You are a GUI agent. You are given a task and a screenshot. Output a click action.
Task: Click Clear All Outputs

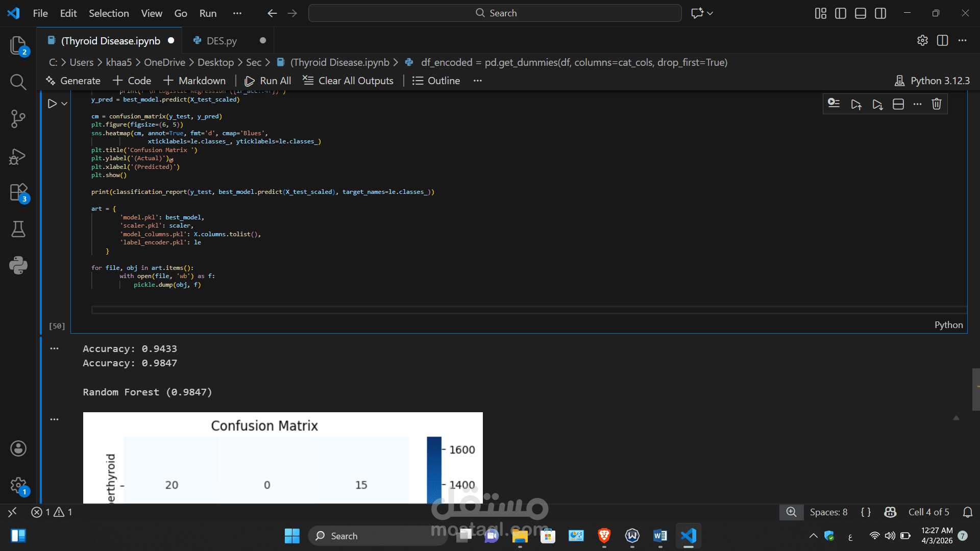pyautogui.click(x=348, y=81)
